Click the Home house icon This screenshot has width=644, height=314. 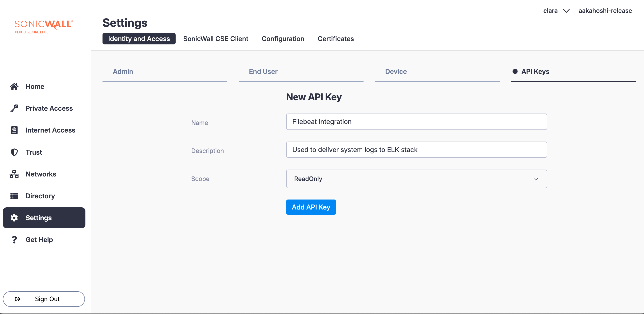point(14,86)
